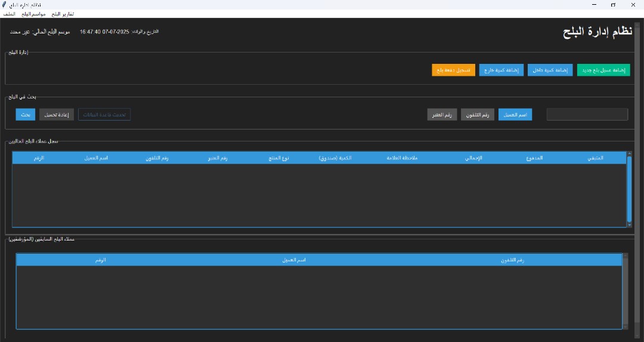Select the اسم العميل search filter
Image resolution: width=644 pixels, height=342 pixels.
coord(515,115)
